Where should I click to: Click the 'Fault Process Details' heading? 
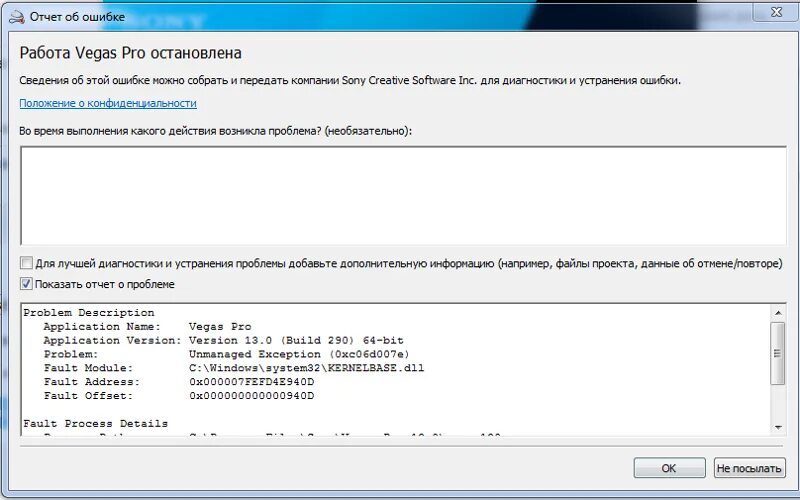point(95,423)
